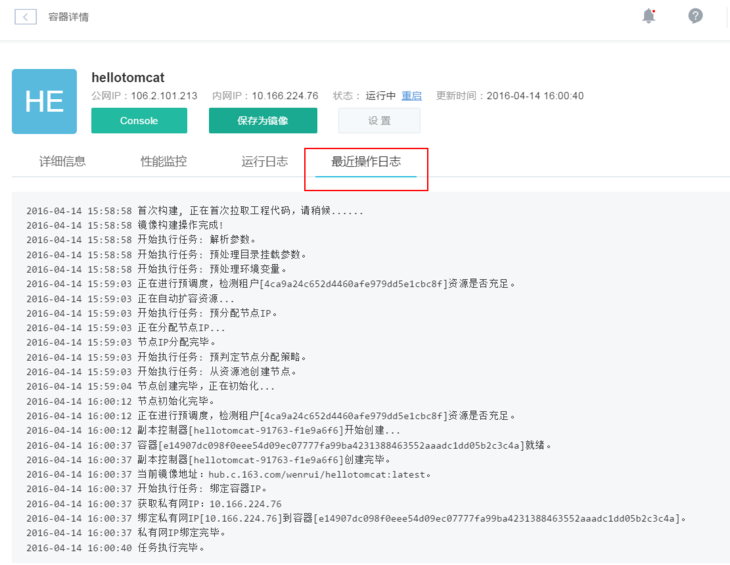Launch the Console button
The image size is (730, 565).
click(x=139, y=121)
